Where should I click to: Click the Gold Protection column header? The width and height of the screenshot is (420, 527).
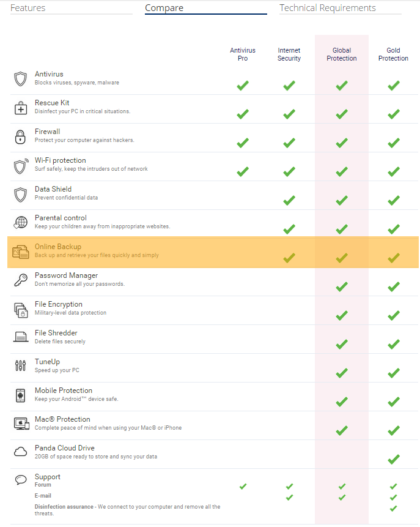[x=393, y=54]
